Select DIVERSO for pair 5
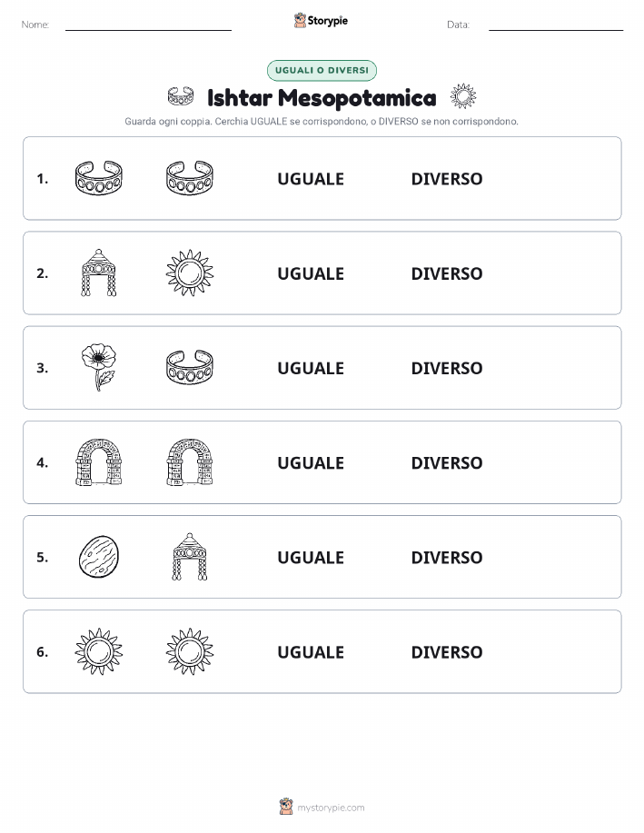This screenshot has width=644, height=833. (x=447, y=557)
